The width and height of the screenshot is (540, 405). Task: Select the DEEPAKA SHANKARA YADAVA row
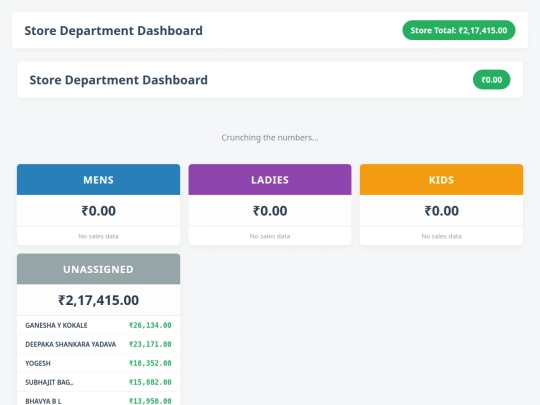point(98,344)
